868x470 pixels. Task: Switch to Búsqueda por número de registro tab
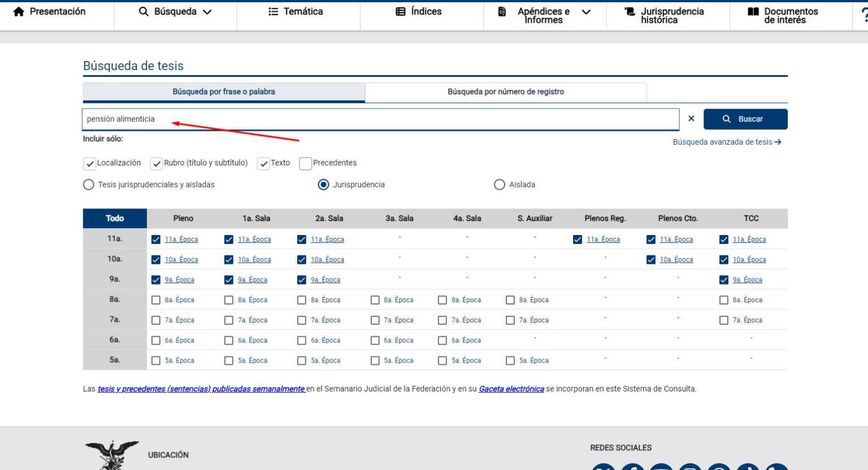505,92
